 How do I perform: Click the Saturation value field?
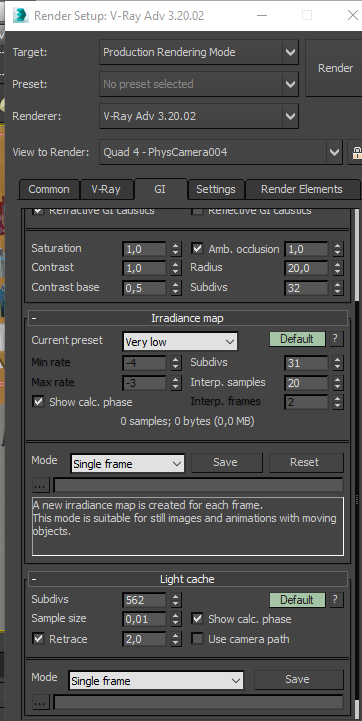point(144,250)
